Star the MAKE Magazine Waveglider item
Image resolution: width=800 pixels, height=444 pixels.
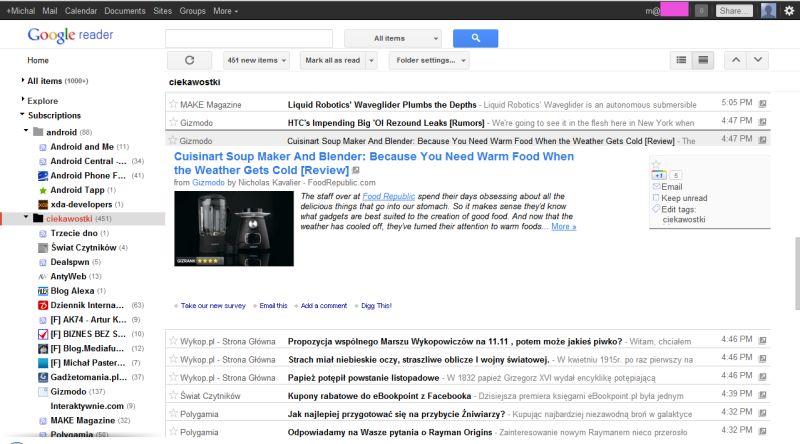pyautogui.click(x=173, y=104)
